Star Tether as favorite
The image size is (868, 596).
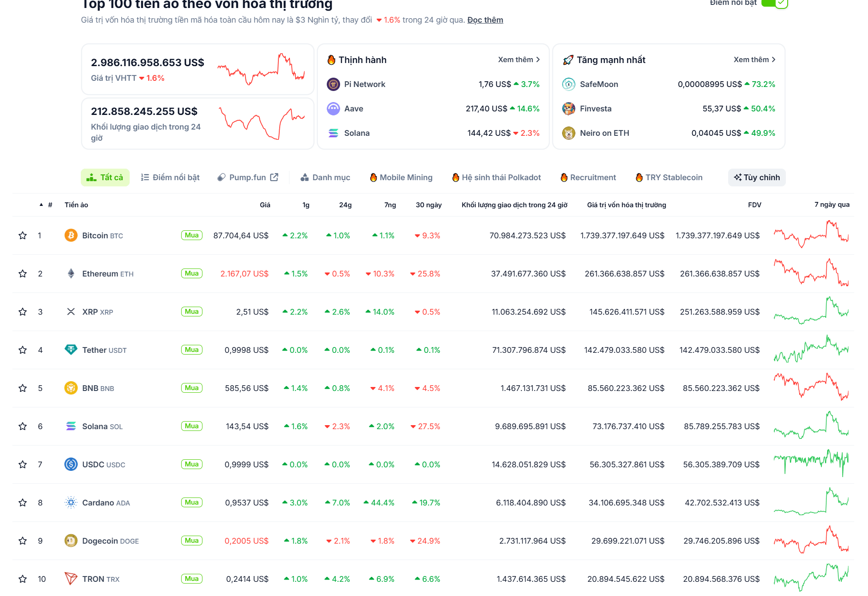point(23,350)
